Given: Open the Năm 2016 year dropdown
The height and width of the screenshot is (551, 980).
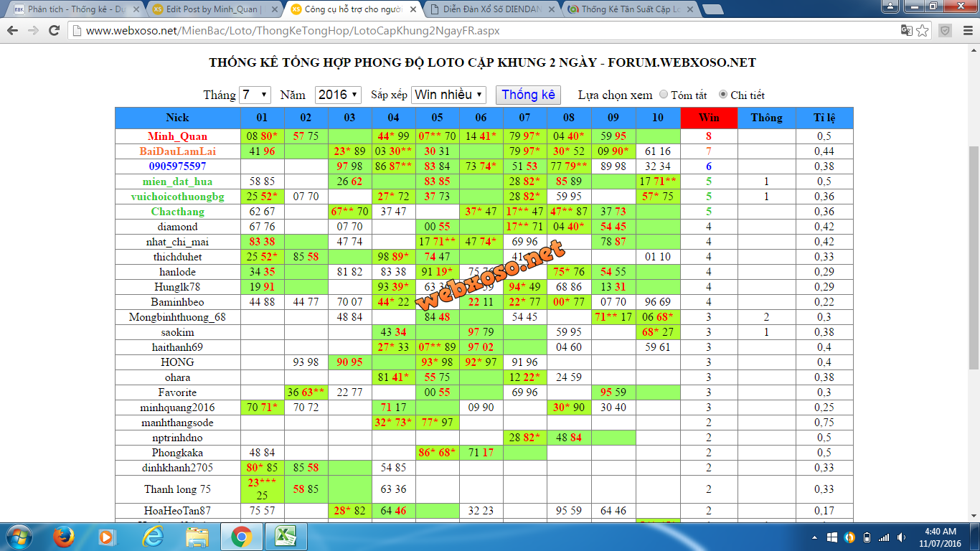Looking at the screenshot, I should coord(339,95).
